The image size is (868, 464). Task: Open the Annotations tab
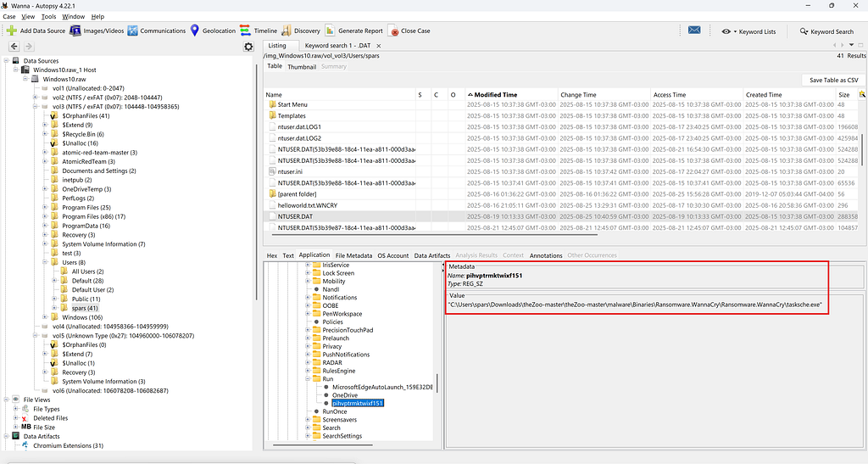click(546, 255)
